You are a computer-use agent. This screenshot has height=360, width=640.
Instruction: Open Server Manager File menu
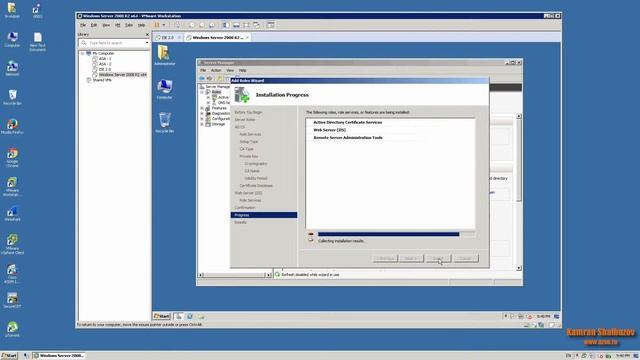[203, 71]
